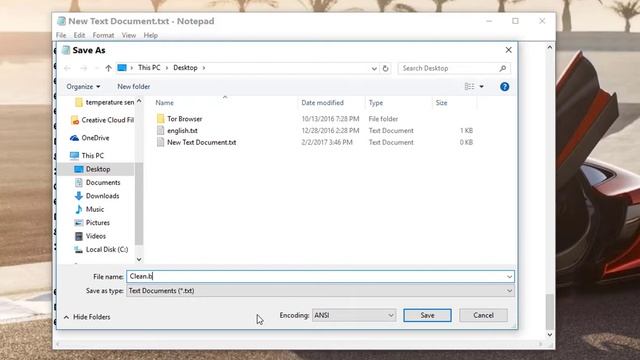Click the Videos film icon
The image size is (640, 360).
coord(79,236)
